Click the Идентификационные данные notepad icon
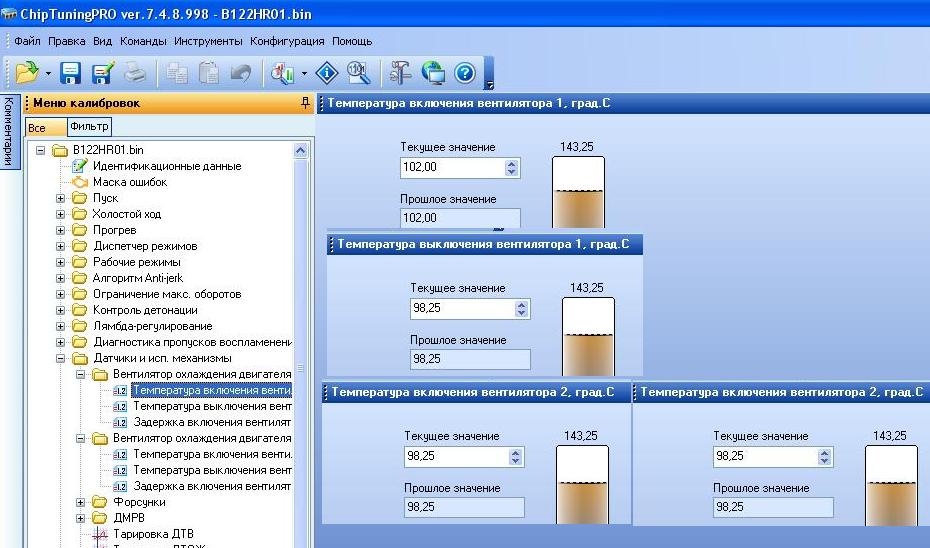The height and width of the screenshot is (548, 930). 79,166
